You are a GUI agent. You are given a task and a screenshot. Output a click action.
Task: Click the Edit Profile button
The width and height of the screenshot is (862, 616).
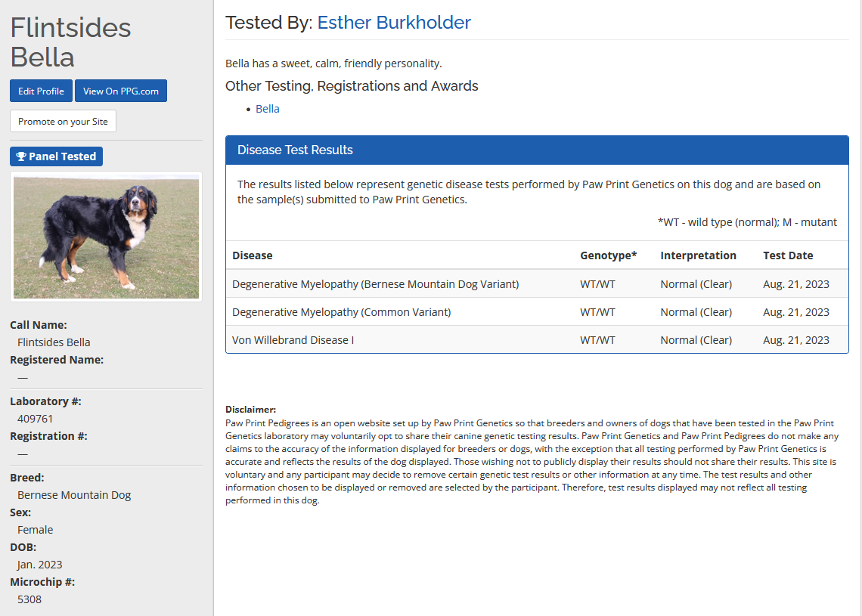41,91
